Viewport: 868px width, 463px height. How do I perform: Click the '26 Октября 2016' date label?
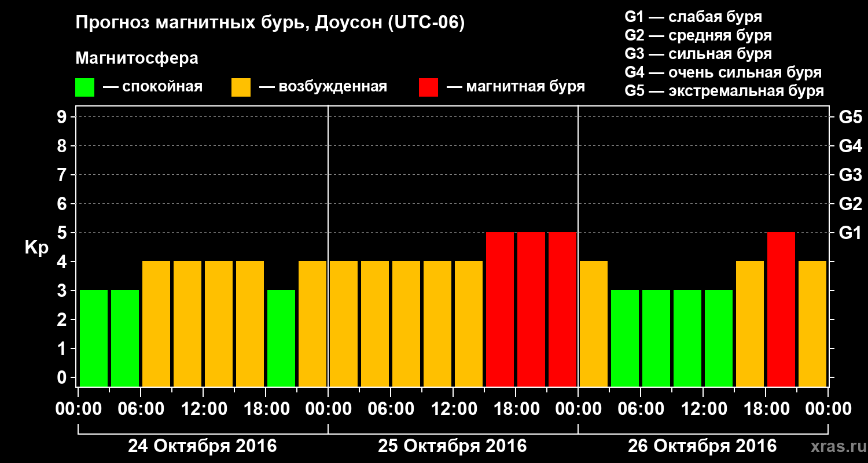[703, 446]
